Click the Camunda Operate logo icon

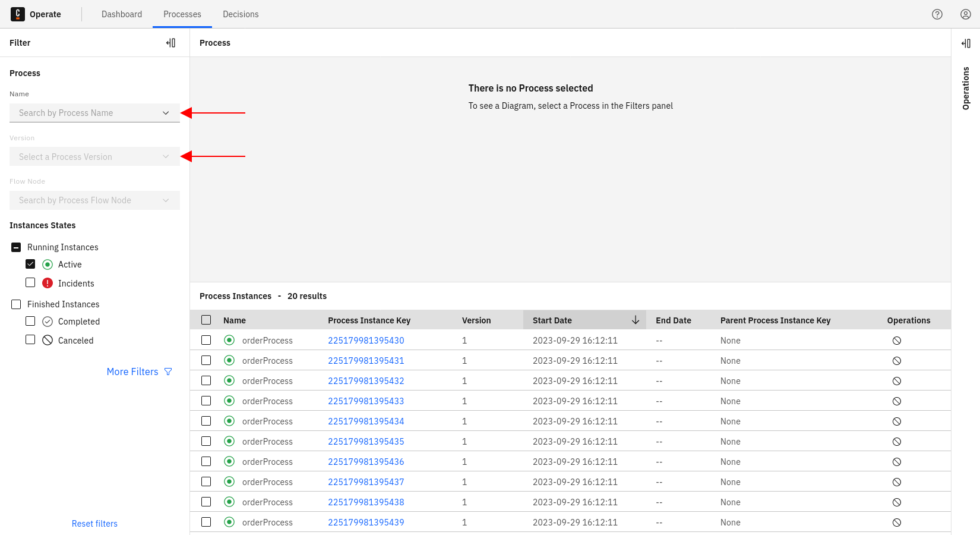pos(18,14)
